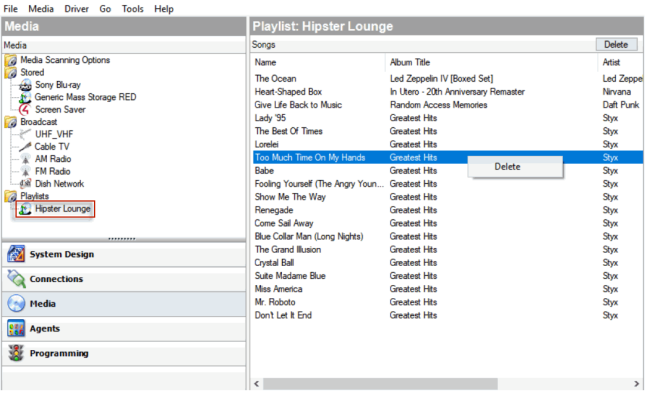Select Generic Mass Storage RED tree item

(85, 97)
